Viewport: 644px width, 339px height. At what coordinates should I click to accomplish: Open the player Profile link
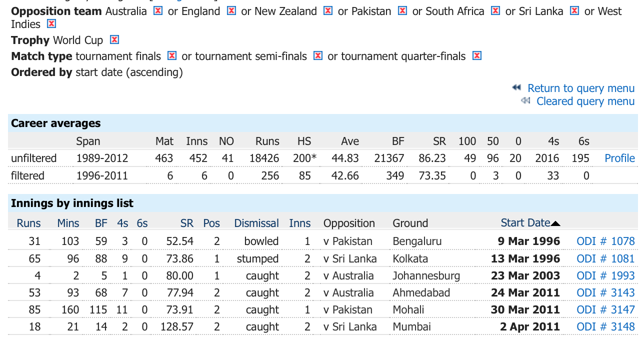click(x=620, y=158)
